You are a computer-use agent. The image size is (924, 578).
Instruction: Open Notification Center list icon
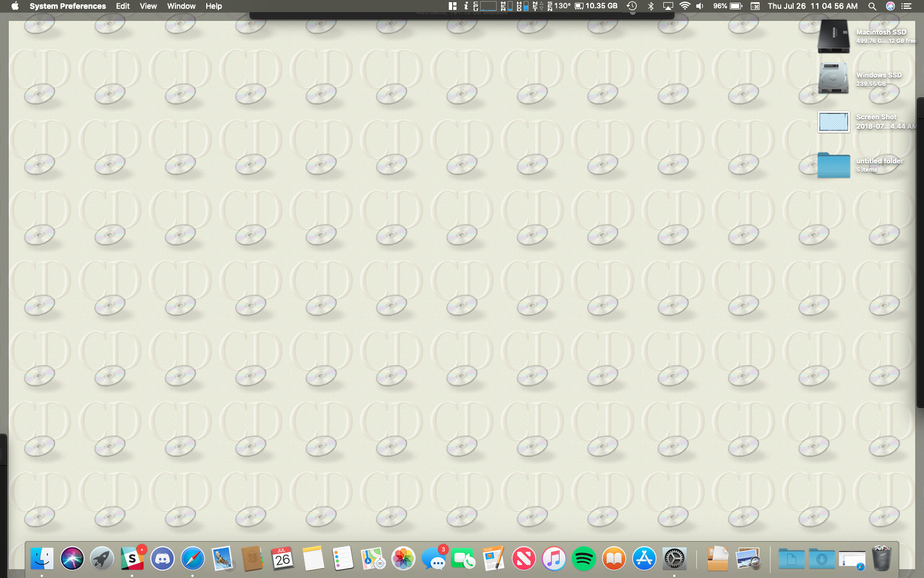click(x=906, y=6)
